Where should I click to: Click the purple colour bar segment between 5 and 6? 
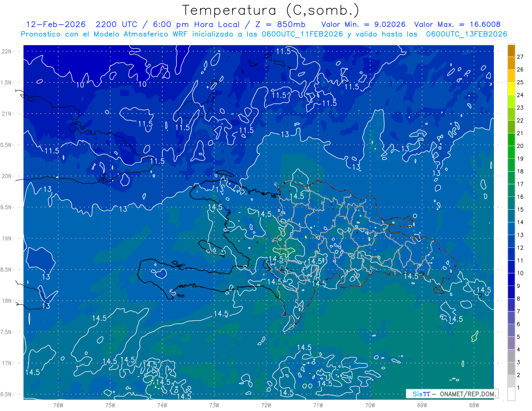coord(511,330)
